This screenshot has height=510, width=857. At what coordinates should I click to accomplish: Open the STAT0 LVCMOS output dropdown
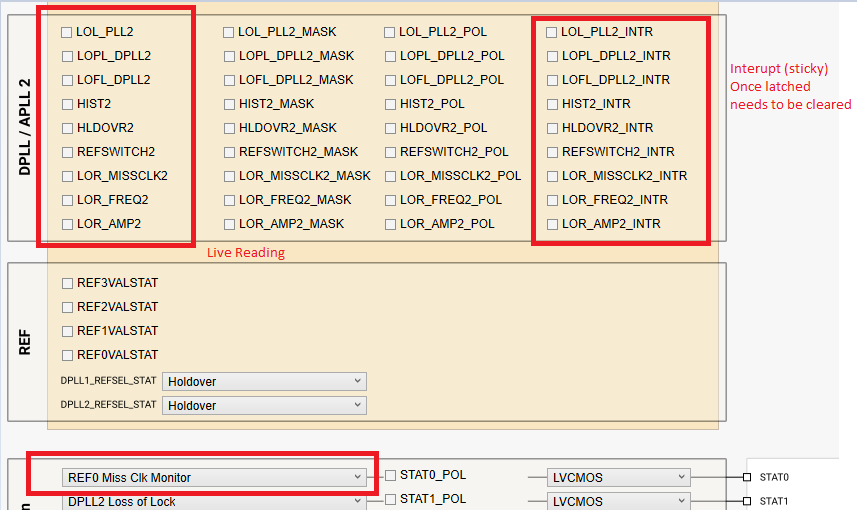click(619, 478)
